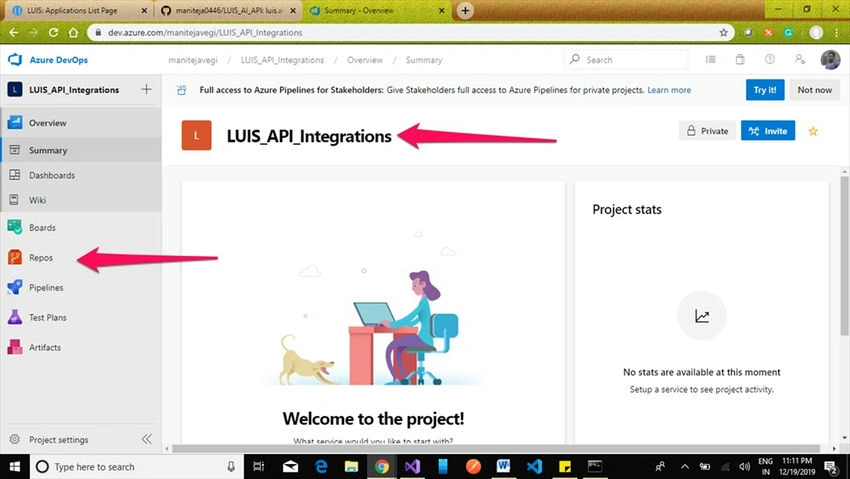Switch to the GitHub LUIS_AI_API tab
The height and width of the screenshot is (479, 850).
tap(228, 10)
